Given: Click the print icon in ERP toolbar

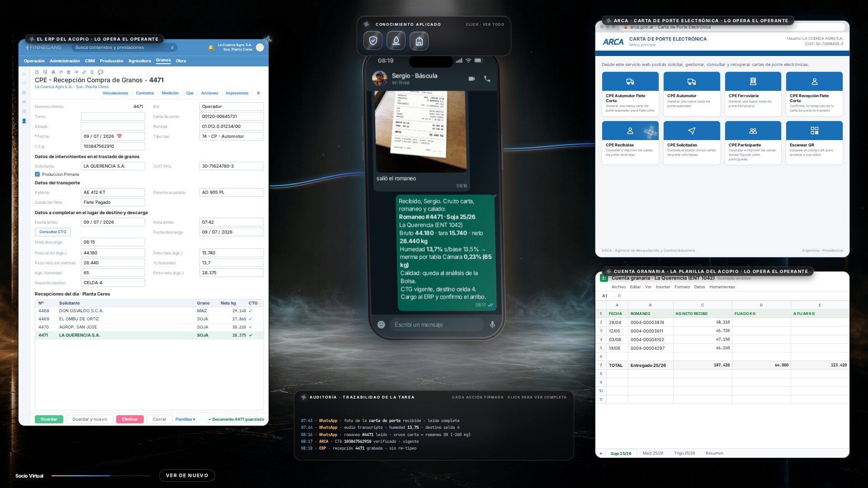Looking at the screenshot, I should point(53,72).
